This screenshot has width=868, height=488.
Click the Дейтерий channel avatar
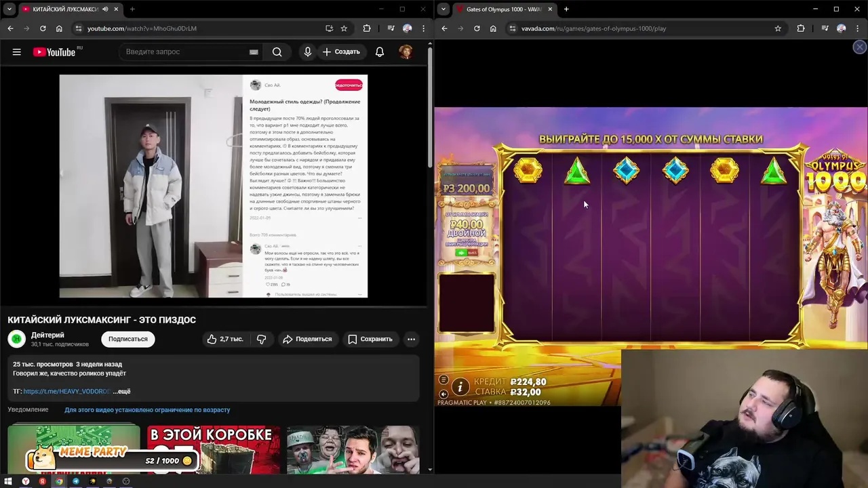tap(16, 339)
